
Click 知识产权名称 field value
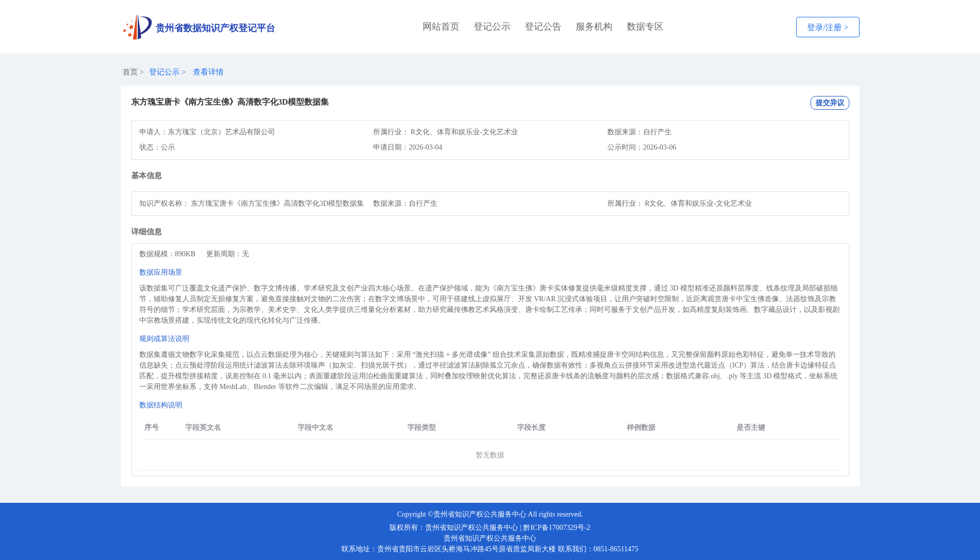(x=277, y=204)
